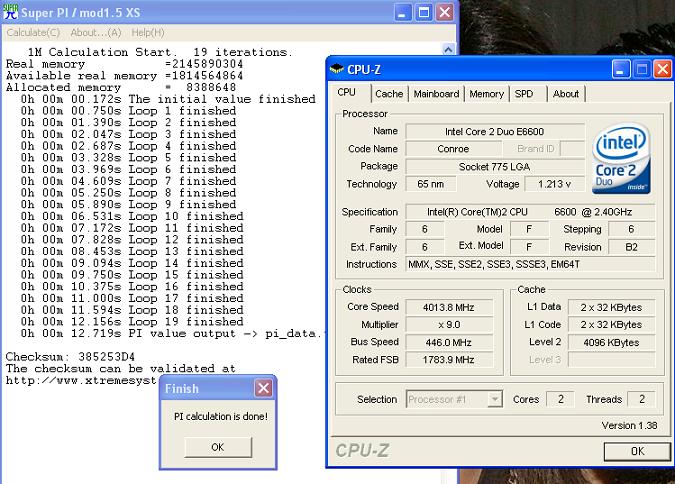Click the xtremesystems validation URL text
Screen dimensions: 675x484
tap(81, 380)
